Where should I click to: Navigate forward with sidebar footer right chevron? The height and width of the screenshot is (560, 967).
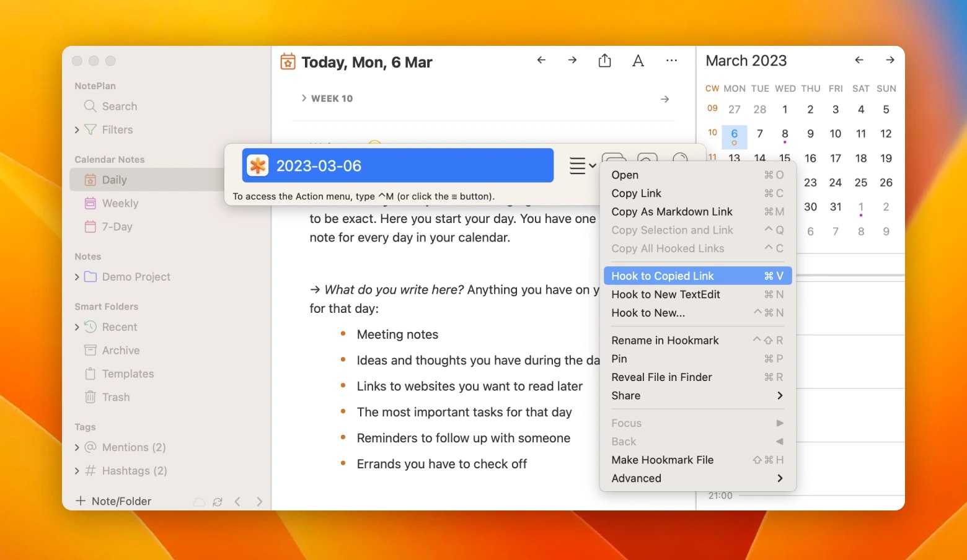click(x=259, y=502)
